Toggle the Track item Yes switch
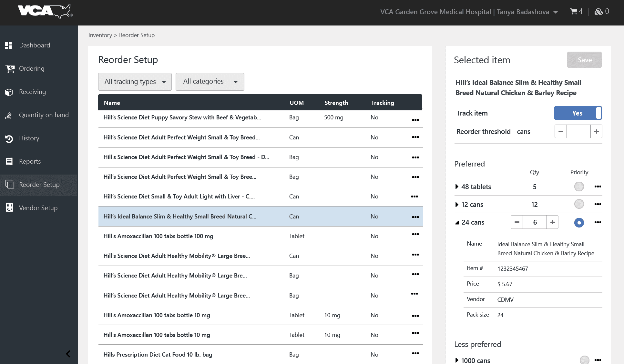 coord(578,113)
